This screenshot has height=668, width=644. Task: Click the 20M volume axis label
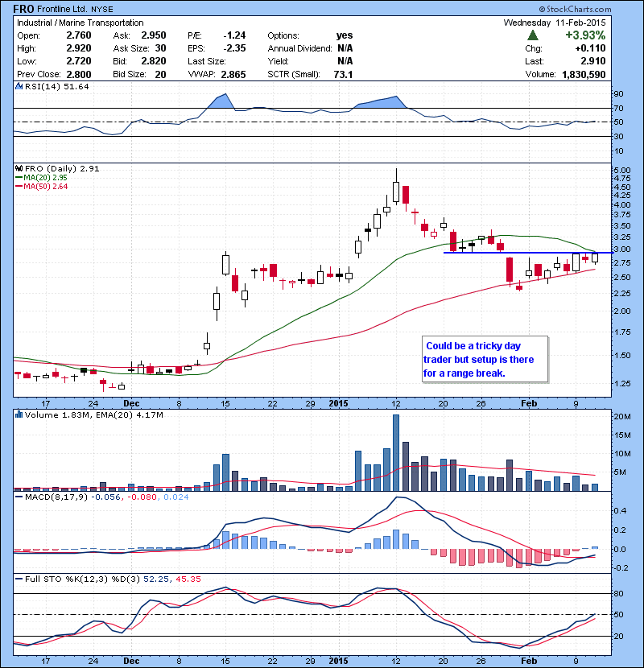622,417
